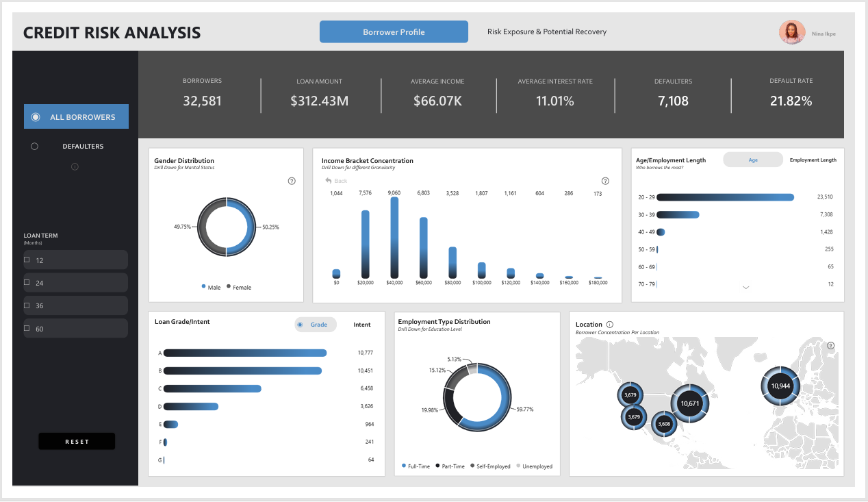Open Nina Ikpe's profile avatar
The width and height of the screenshot is (868, 502).
791,32
